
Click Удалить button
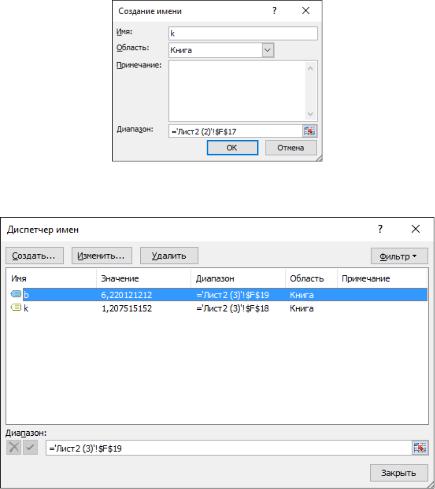click(x=169, y=256)
